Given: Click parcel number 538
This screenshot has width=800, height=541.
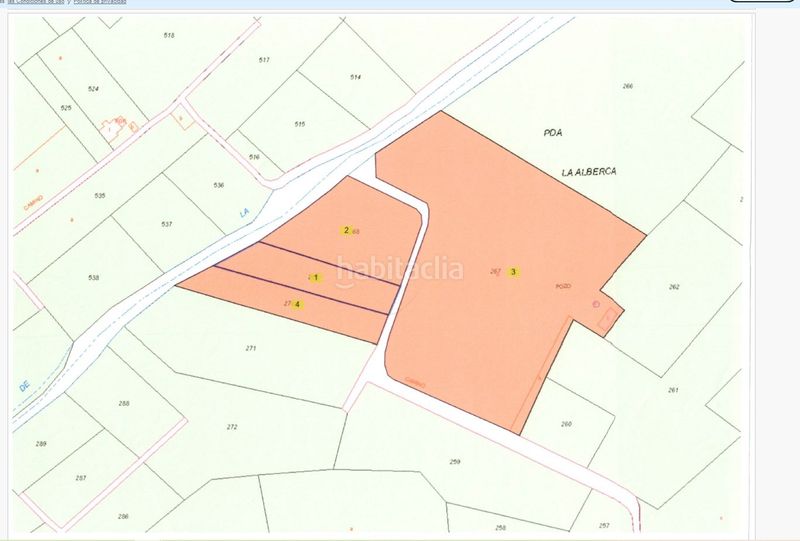Looking at the screenshot, I should click(93, 278).
